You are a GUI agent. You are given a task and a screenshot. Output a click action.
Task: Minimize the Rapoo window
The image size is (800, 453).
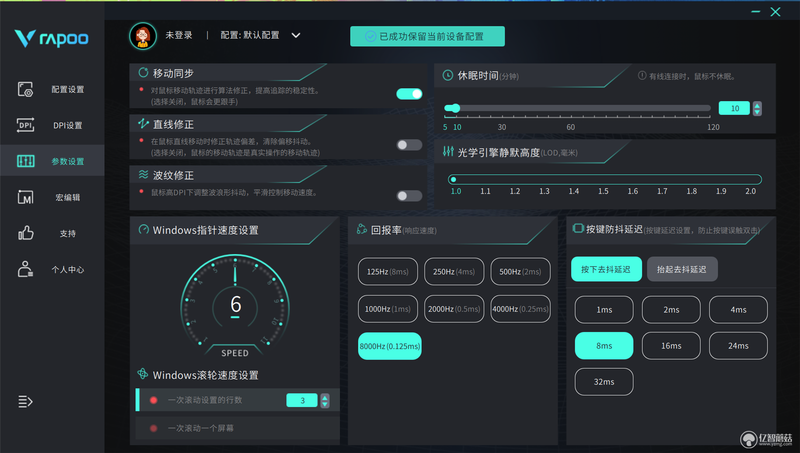point(756,12)
